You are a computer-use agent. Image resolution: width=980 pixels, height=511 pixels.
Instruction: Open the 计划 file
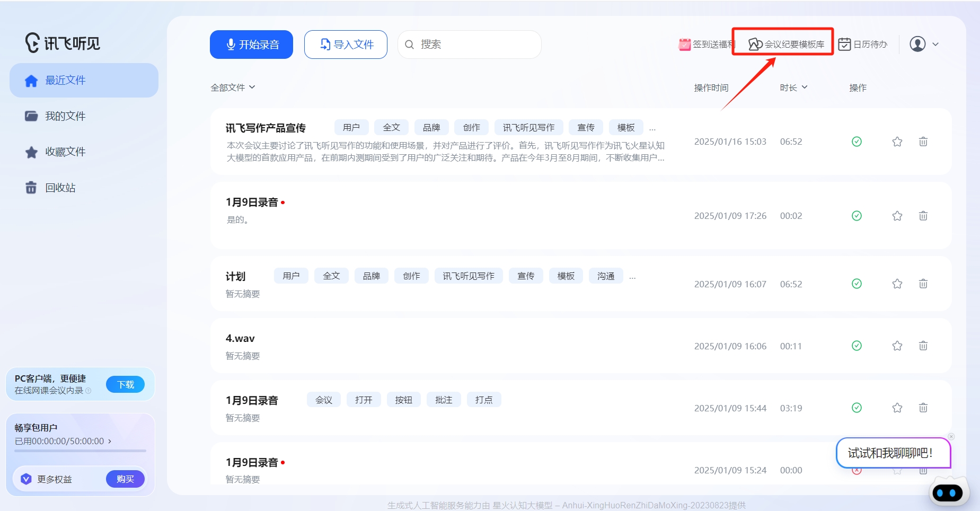tap(235, 276)
